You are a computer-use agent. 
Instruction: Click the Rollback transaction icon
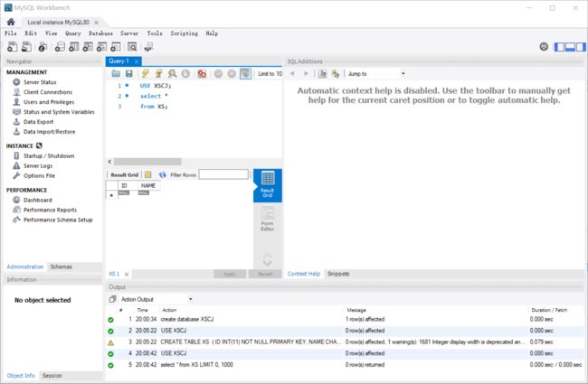click(x=232, y=73)
